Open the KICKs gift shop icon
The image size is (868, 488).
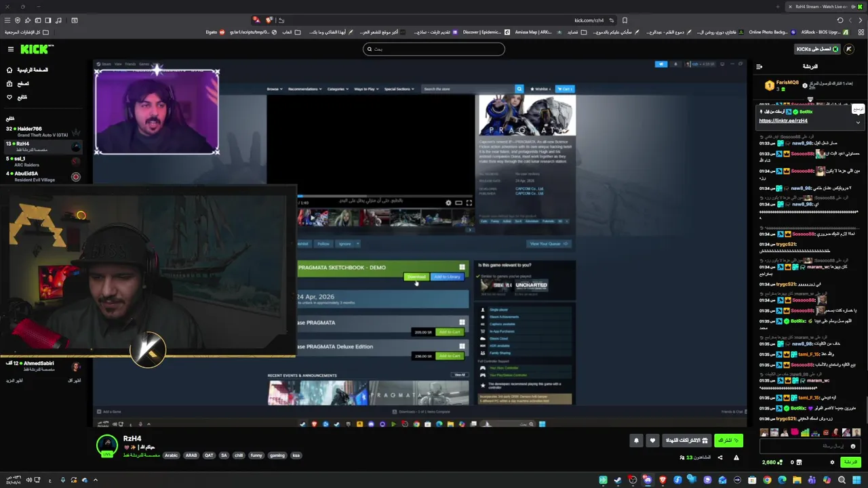pyautogui.click(x=799, y=462)
